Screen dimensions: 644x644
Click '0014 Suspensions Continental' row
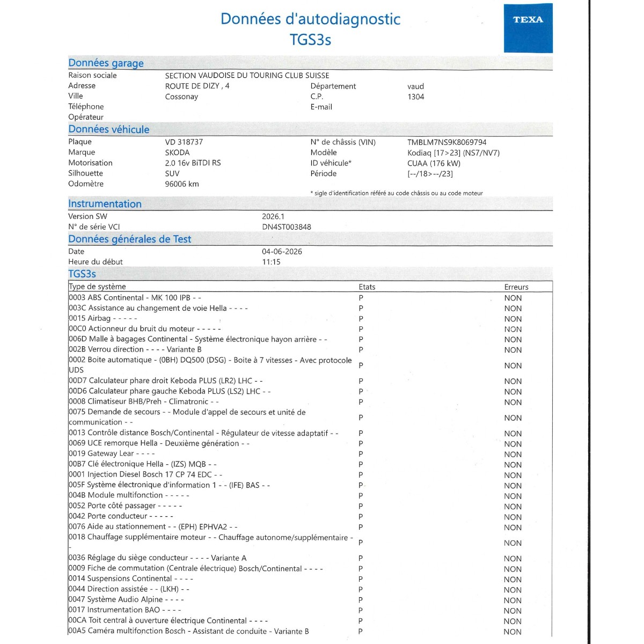[310, 579]
